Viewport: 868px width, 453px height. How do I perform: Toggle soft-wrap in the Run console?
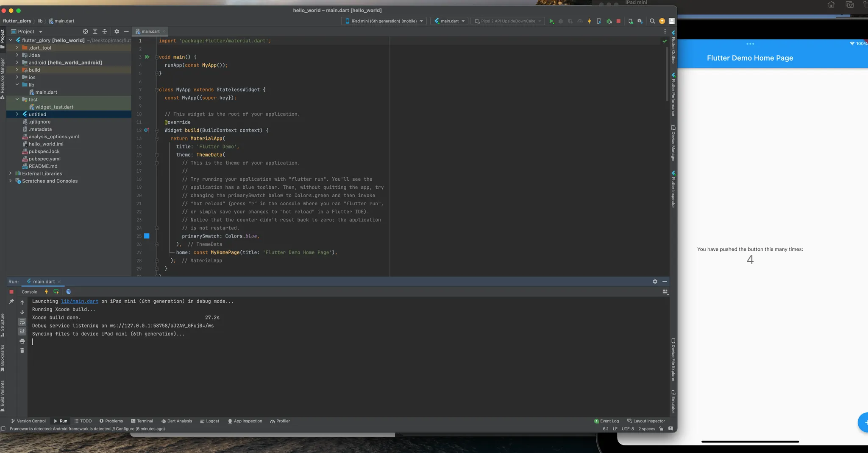click(x=22, y=322)
